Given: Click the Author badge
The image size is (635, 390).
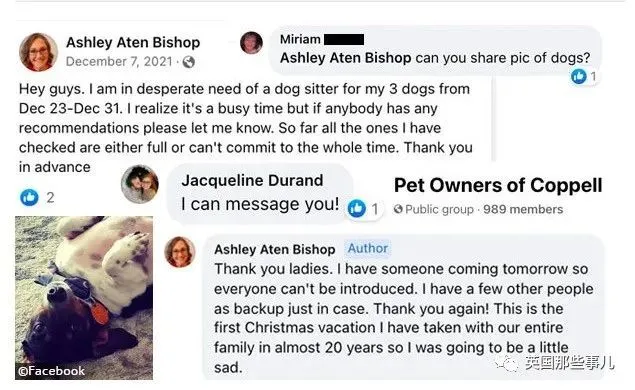Looking at the screenshot, I should click(x=368, y=248).
